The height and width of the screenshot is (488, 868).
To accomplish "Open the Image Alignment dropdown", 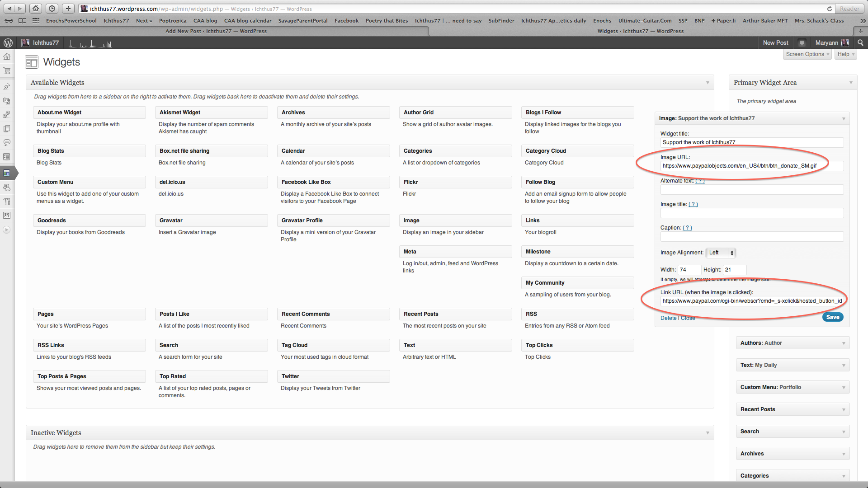I will click(722, 253).
